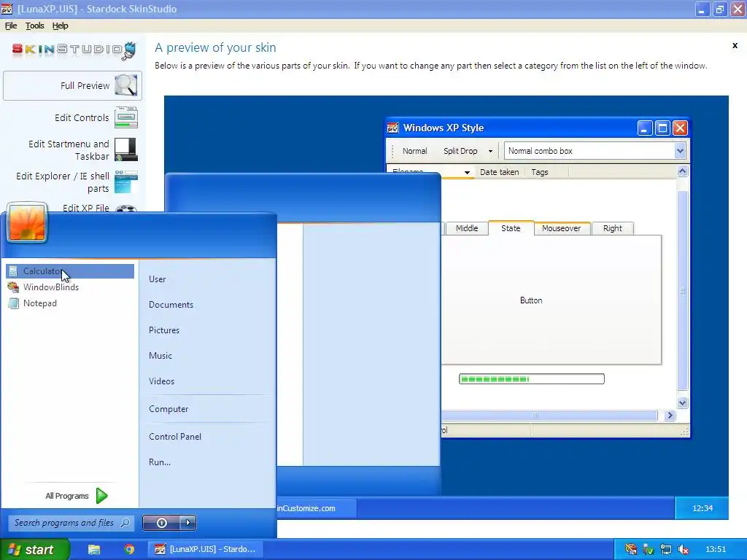Select Pictures in start menu

click(164, 330)
